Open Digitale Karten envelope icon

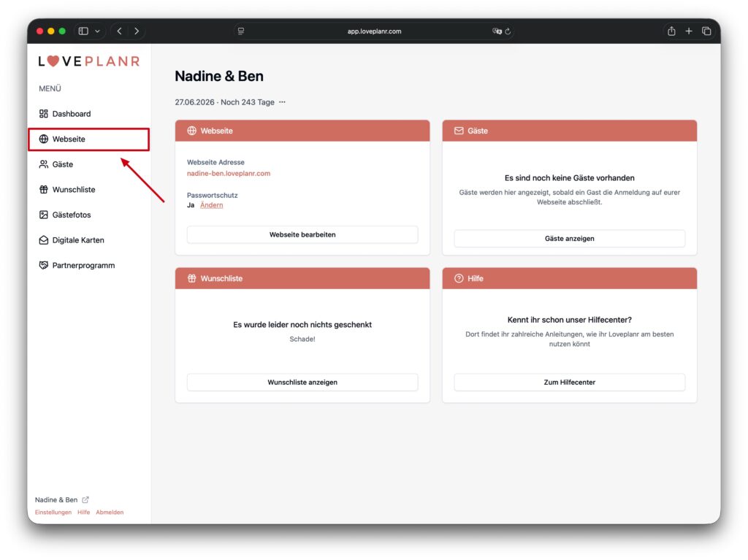[44, 240]
